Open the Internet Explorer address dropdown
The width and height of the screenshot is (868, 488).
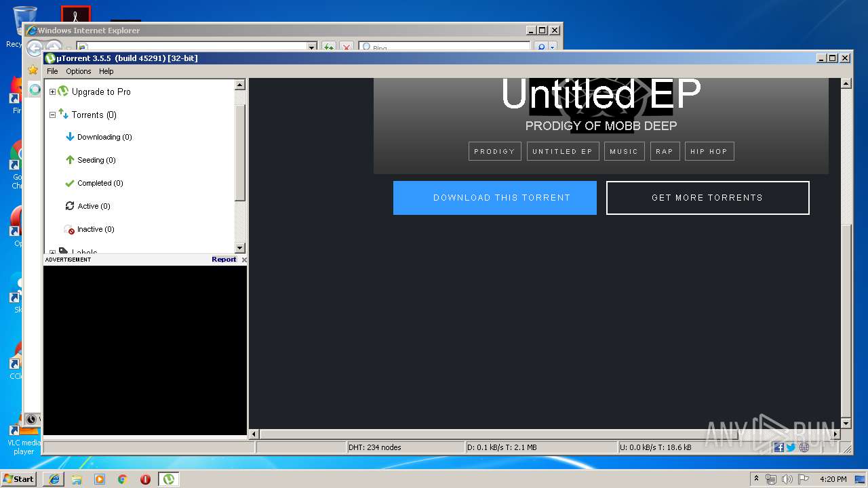point(312,47)
